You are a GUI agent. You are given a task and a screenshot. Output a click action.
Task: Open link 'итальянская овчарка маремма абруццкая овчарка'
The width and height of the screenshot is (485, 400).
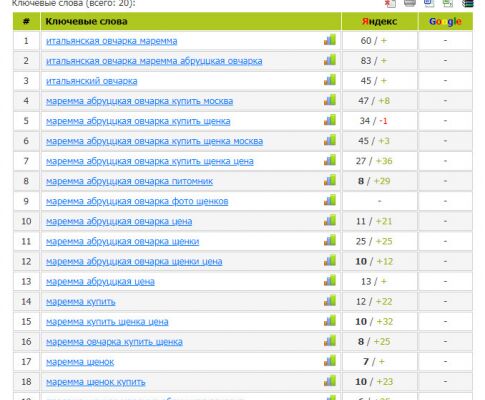[x=154, y=61]
